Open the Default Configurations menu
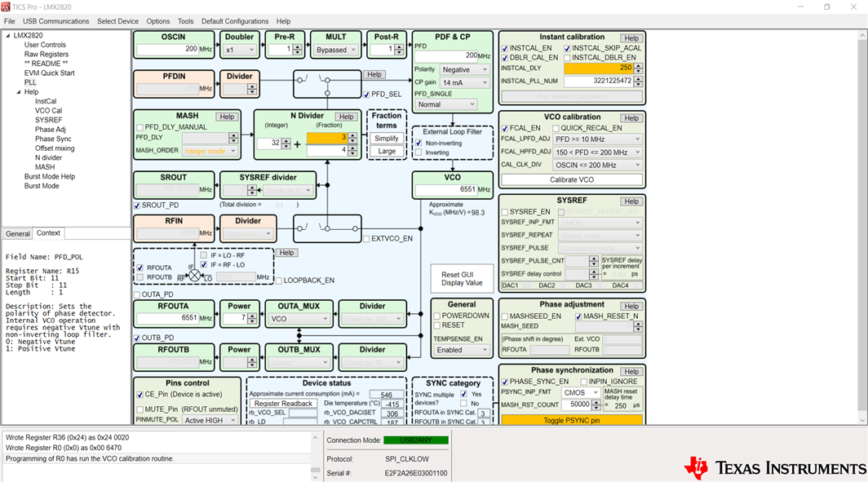The height and width of the screenshot is (482, 868). pos(235,21)
